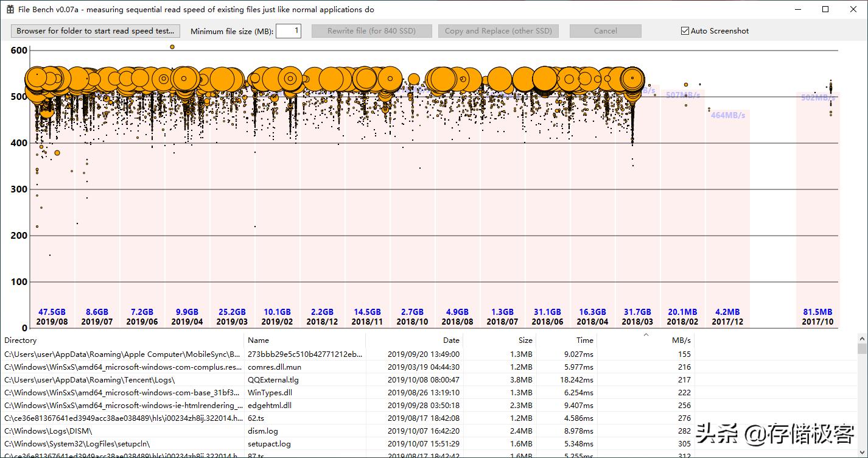Image resolution: width=868 pixels, height=458 pixels.
Task: Click Browser for folder to start test button
Action: click(96, 31)
